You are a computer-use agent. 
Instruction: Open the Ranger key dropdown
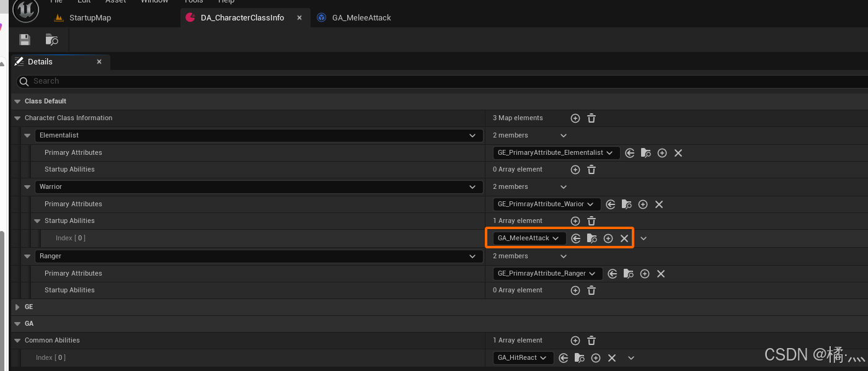[259, 256]
